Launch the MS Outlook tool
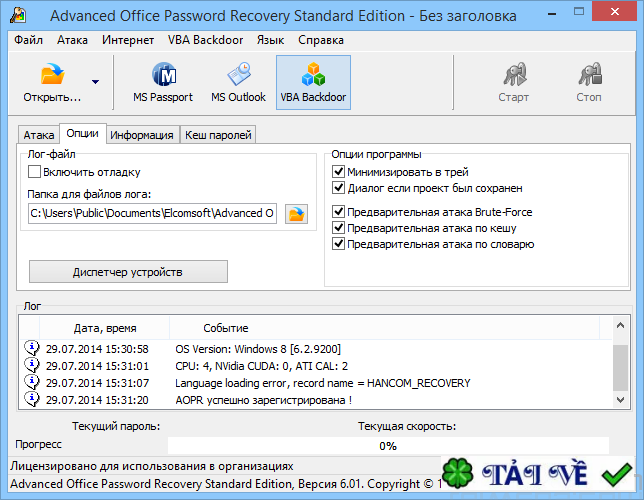The image size is (644, 500). (x=238, y=82)
